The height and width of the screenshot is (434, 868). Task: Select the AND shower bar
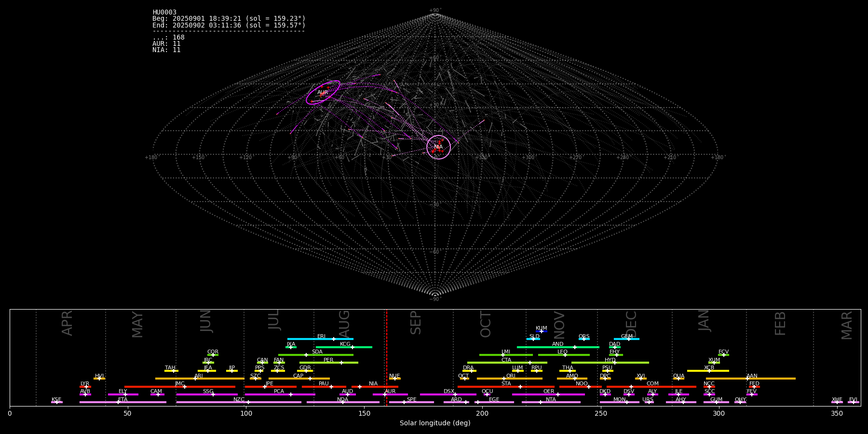click(558, 347)
